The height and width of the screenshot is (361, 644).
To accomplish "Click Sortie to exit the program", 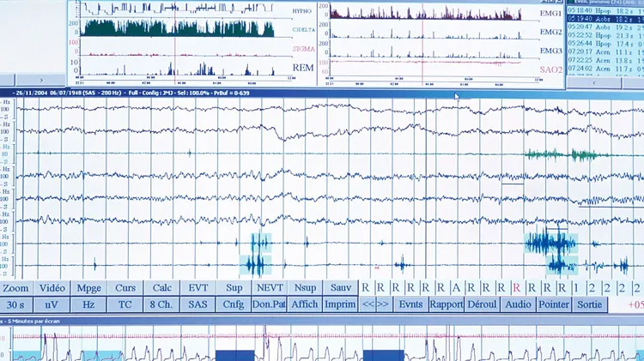I will pyautogui.click(x=589, y=304).
